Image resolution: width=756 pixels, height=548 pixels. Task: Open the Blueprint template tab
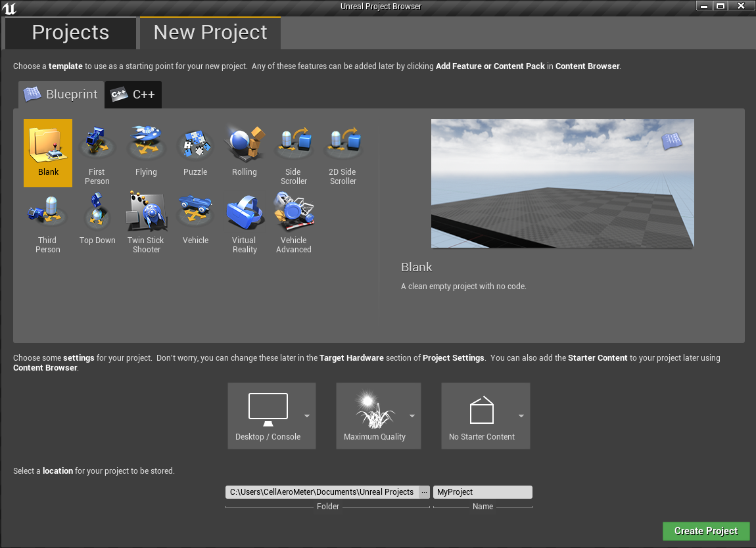(x=61, y=95)
